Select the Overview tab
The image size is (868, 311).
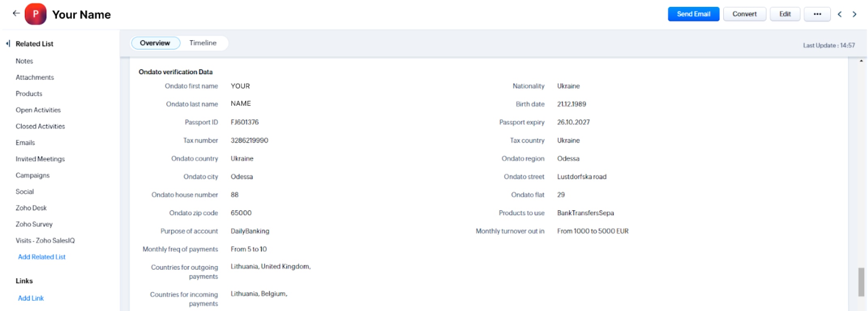pos(155,43)
